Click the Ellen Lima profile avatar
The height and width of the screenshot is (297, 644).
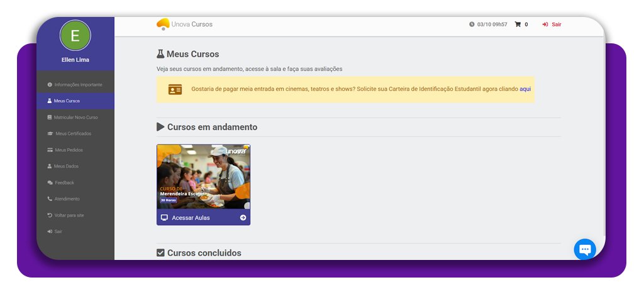pyautogui.click(x=75, y=36)
